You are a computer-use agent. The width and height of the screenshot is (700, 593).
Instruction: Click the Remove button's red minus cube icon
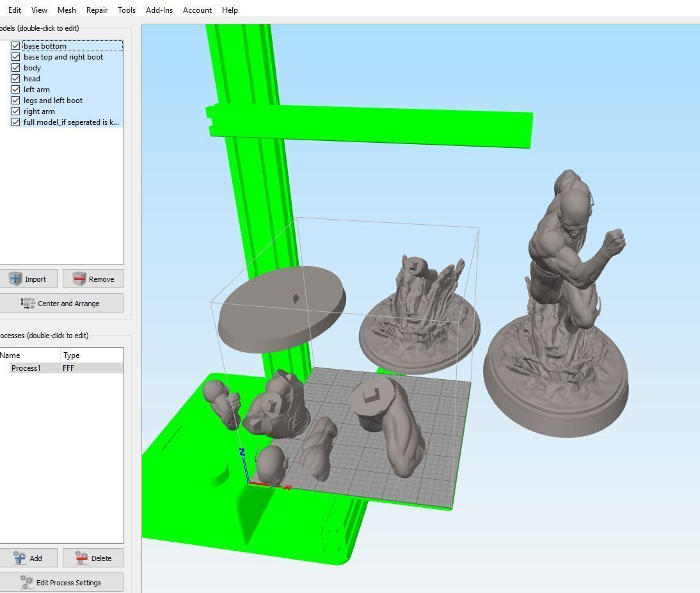pyautogui.click(x=79, y=279)
